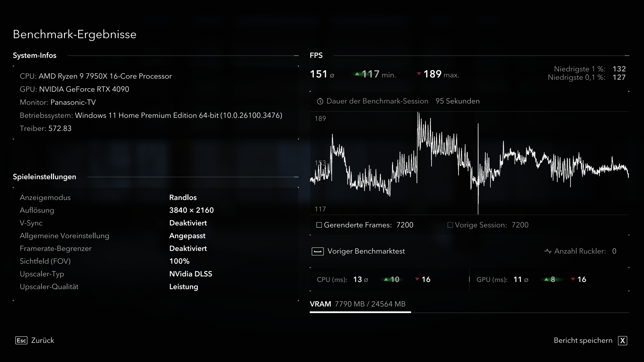Click Zurück to go back
This screenshot has width=644, height=362.
click(43, 340)
